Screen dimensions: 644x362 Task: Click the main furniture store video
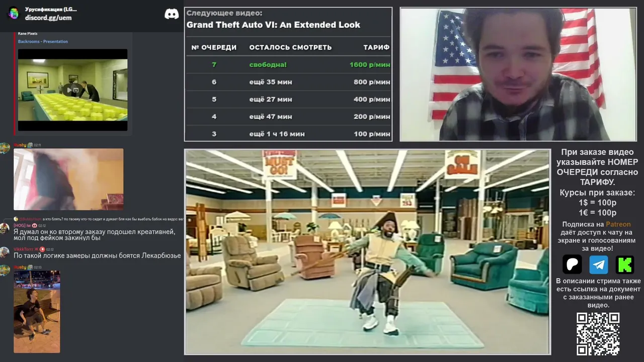click(x=368, y=251)
